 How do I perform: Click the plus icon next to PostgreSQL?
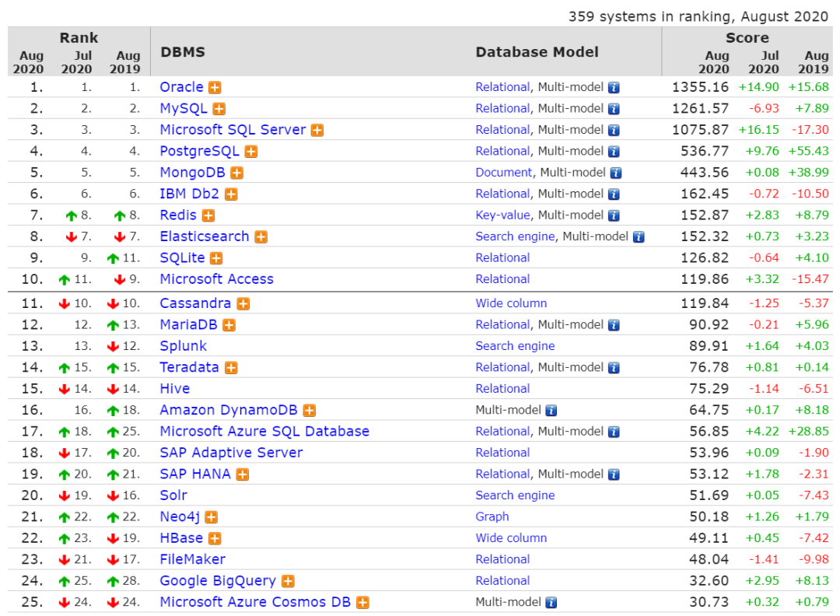click(x=250, y=152)
